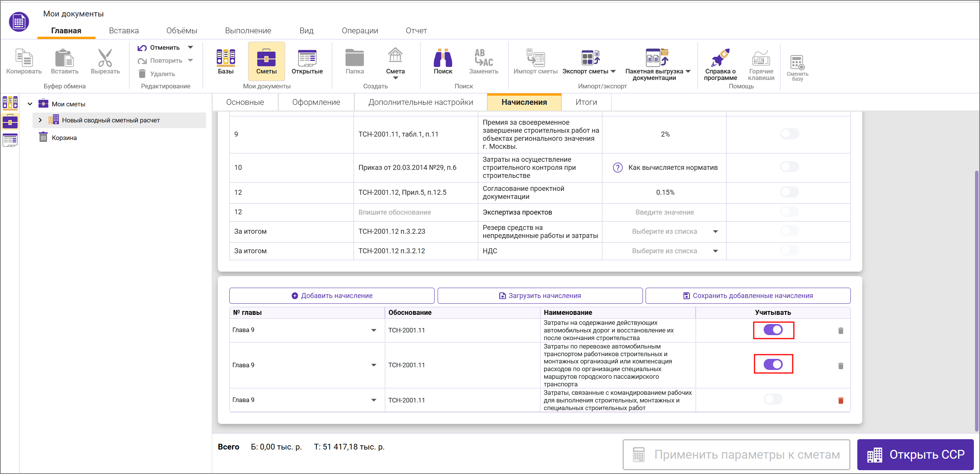This screenshot has width=980, height=474.
Task: Switch to the Итоги tab
Action: 586,102
